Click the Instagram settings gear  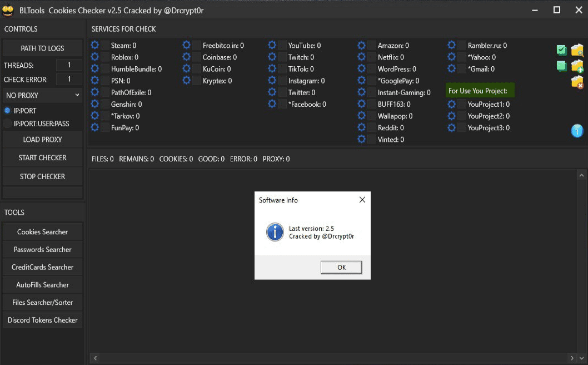click(272, 80)
